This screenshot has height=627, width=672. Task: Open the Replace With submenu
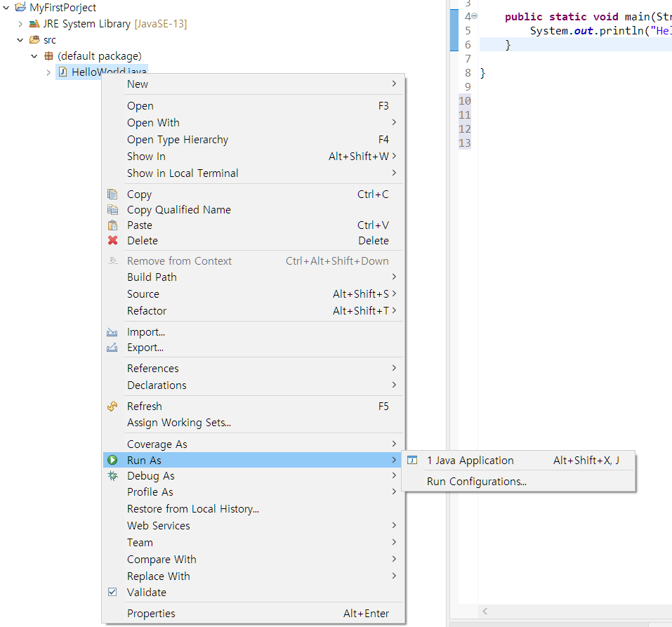tap(253, 576)
